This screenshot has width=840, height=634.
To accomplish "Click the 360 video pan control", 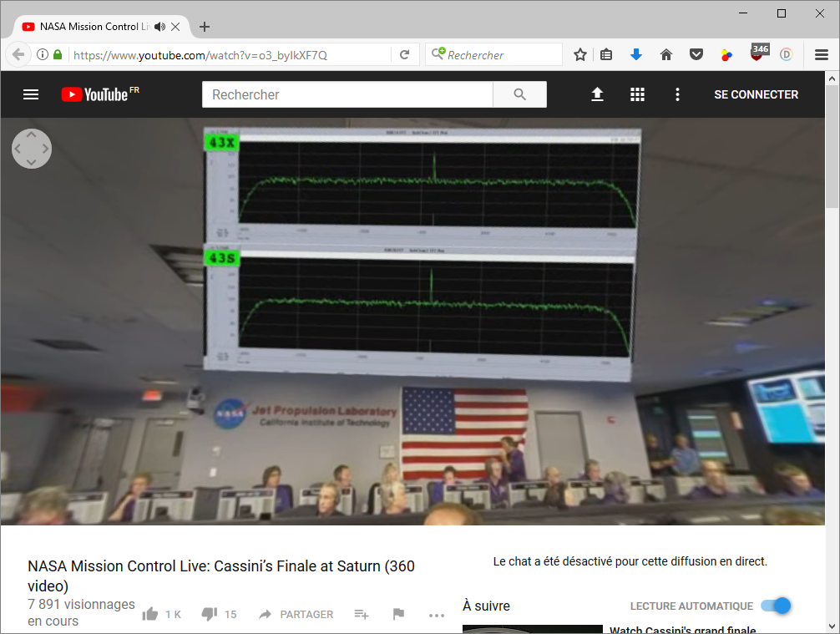I will 32,149.
